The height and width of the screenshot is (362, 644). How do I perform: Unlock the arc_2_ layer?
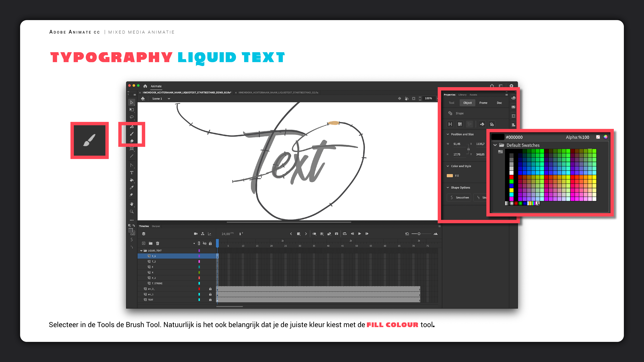pyautogui.click(x=210, y=289)
